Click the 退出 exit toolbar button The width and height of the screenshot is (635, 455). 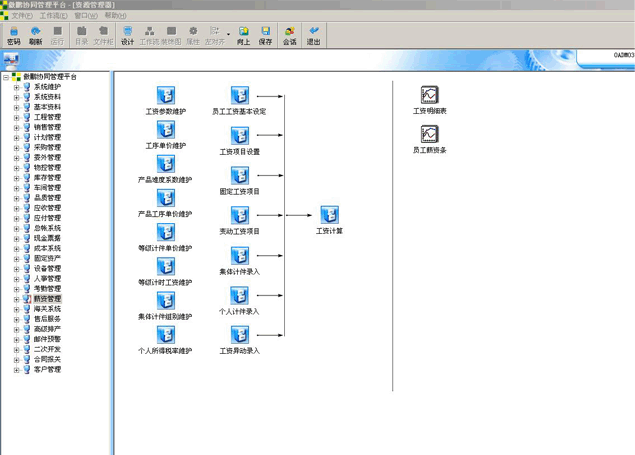click(314, 37)
